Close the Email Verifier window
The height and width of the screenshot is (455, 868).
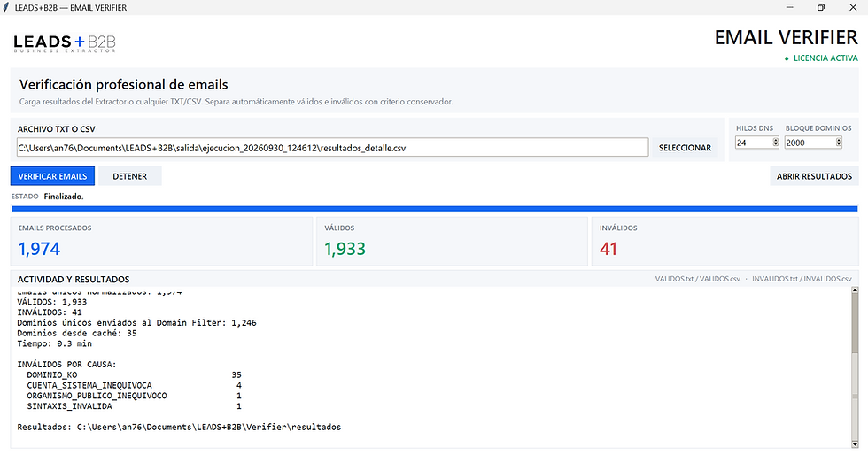coord(853,7)
